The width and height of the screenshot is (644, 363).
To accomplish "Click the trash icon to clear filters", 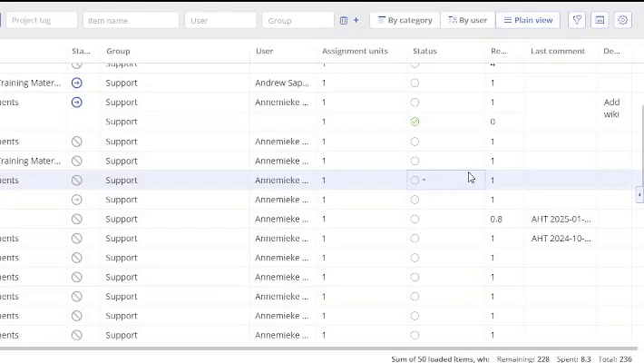I will [x=344, y=20].
